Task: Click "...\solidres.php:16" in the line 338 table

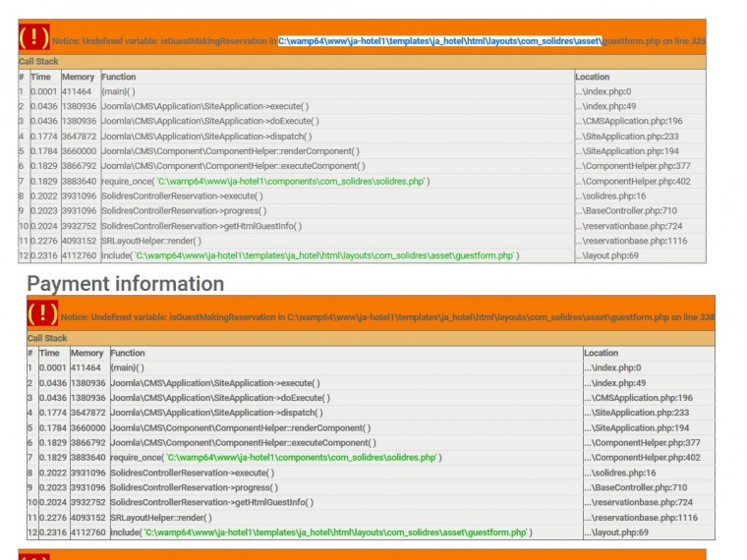Action: tap(620, 473)
